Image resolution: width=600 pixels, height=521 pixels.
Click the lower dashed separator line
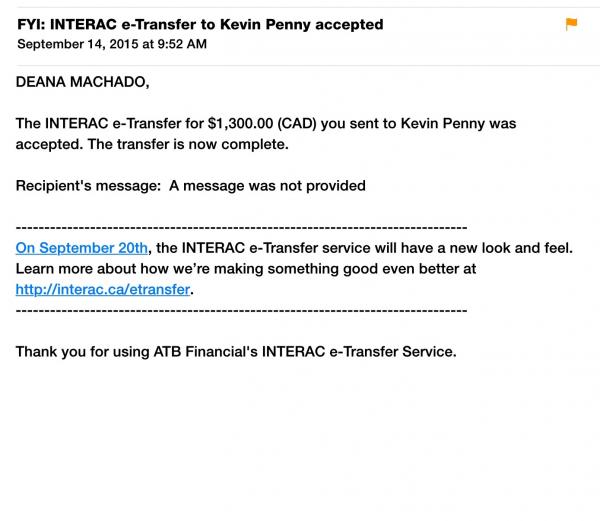click(241, 310)
